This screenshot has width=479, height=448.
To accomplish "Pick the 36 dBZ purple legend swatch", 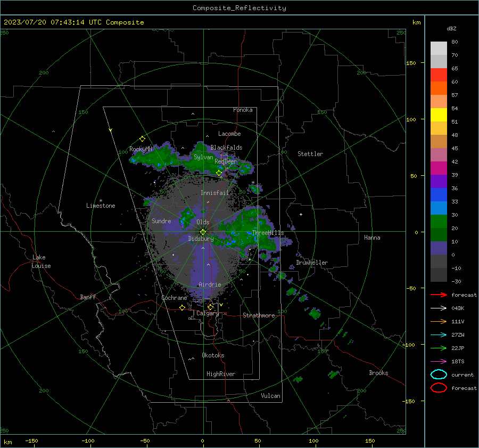I will (x=439, y=181).
